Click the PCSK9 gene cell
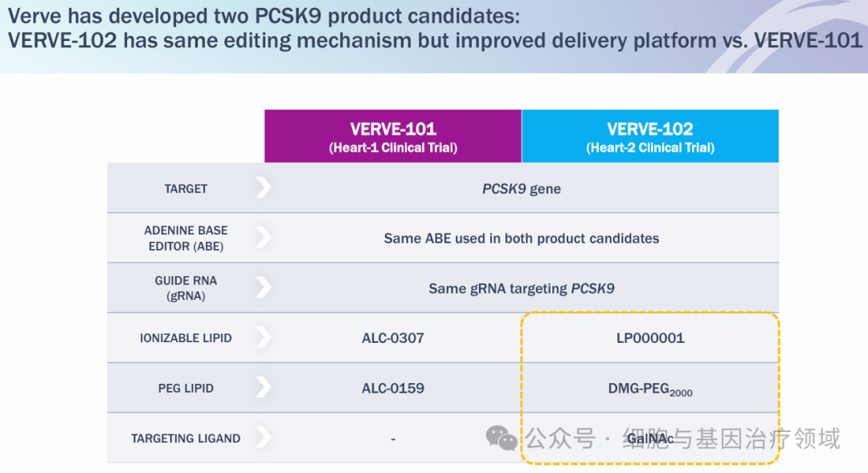The height and width of the screenshot is (473, 868). coord(522,189)
